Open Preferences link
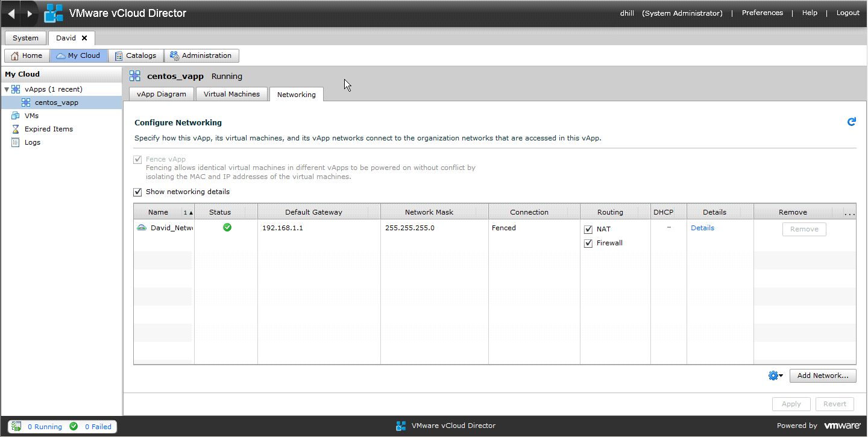Image resolution: width=868 pixels, height=437 pixels. pos(763,13)
